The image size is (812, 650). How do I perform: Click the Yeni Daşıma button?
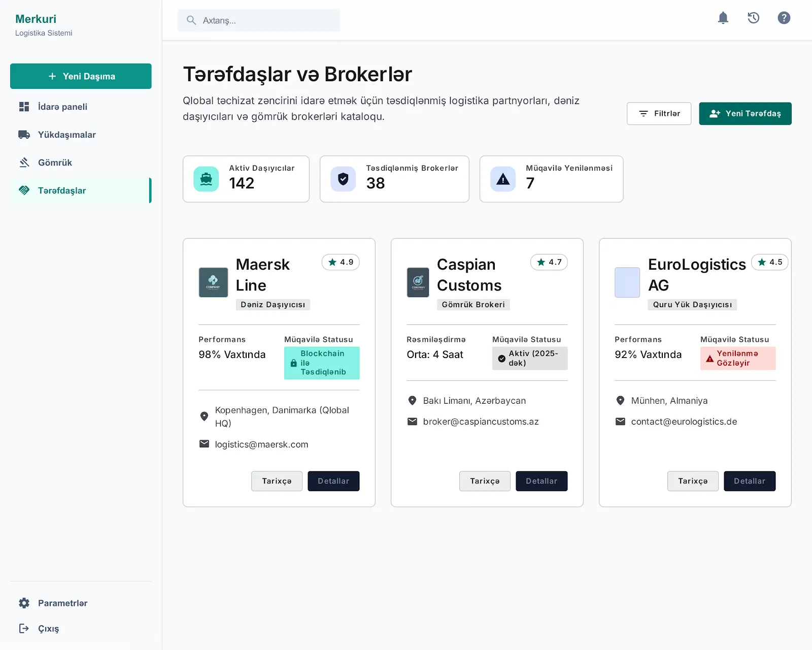[81, 76]
